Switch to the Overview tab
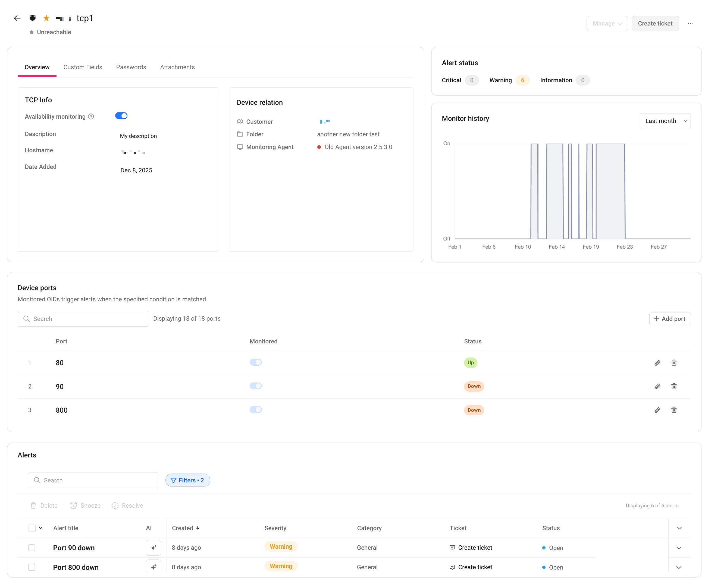 click(37, 67)
